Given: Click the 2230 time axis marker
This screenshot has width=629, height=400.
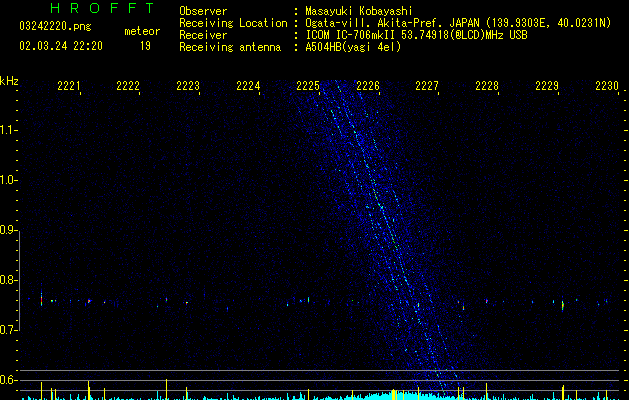Looking at the screenshot, I should (607, 85).
